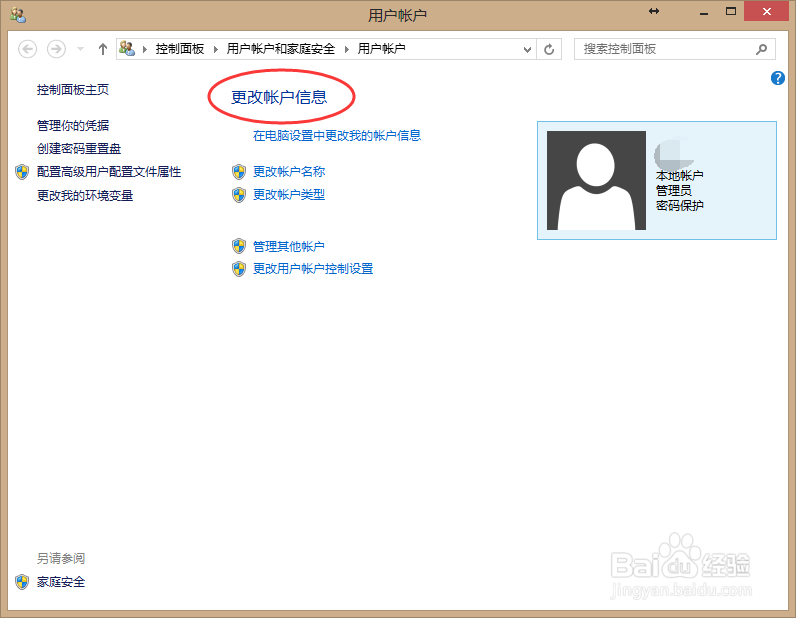Image resolution: width=796 pixels, height=618 pixels.
Task: Open 更改用户帐户控制设置 link
Action: [313, 269]
